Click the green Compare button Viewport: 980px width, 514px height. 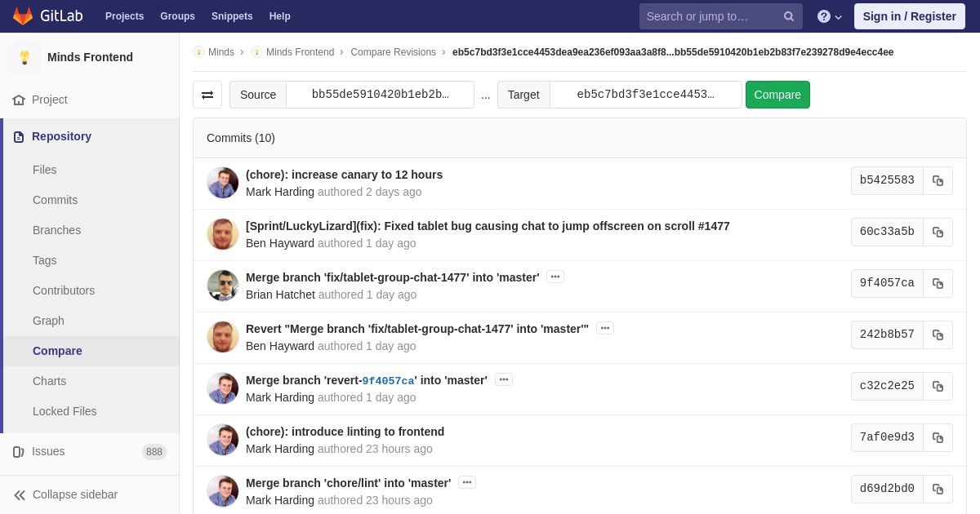777,95
